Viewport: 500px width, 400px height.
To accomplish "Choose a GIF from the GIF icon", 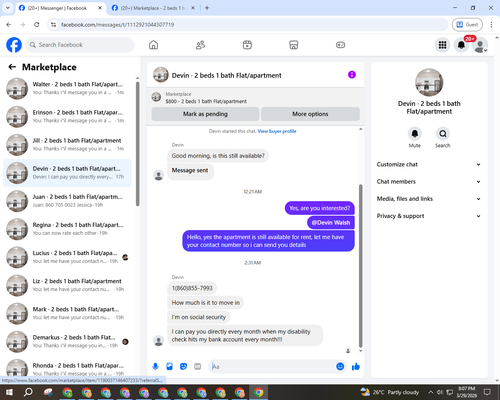I will coord(198,367).
